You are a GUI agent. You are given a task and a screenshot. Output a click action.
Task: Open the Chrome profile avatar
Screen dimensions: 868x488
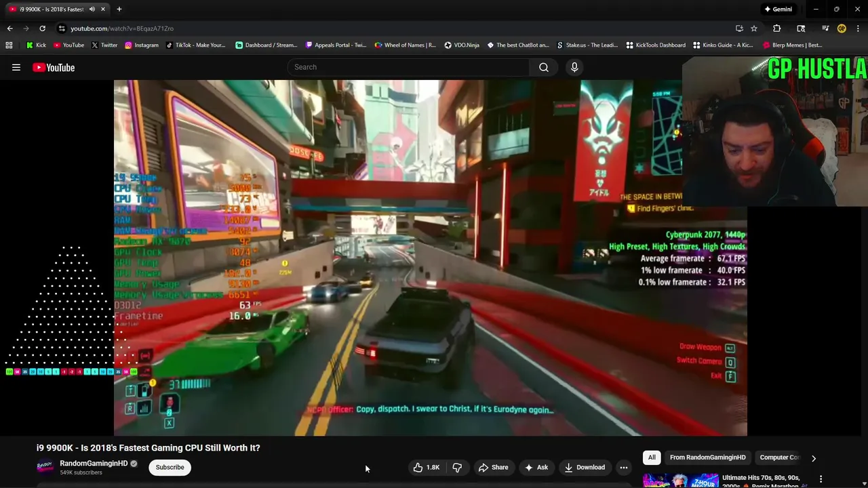tap(842, 28)
